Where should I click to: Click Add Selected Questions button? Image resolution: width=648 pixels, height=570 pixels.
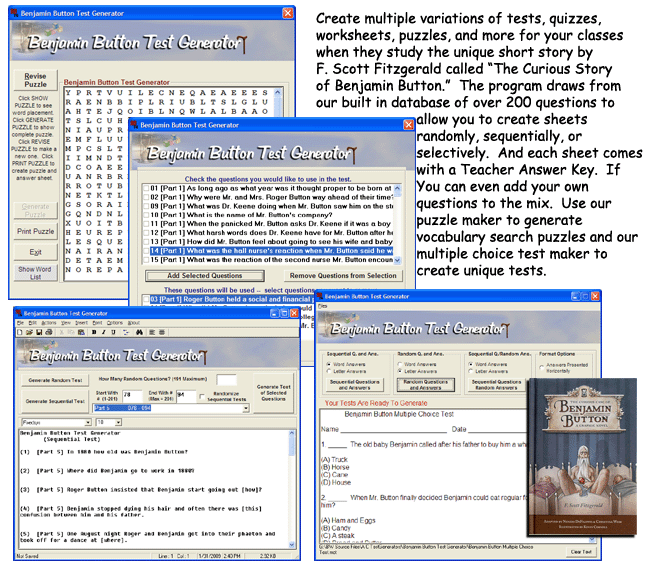[x=205, y=276]
